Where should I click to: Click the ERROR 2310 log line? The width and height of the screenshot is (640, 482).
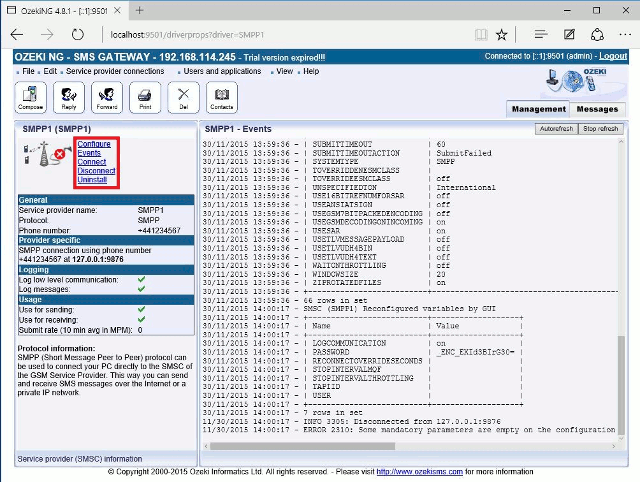409,430
